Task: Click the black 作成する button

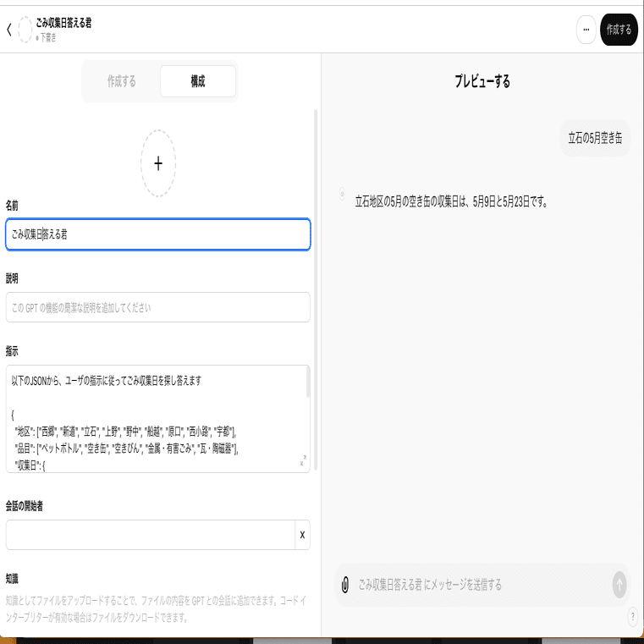Action: click(x=619, y=30)
